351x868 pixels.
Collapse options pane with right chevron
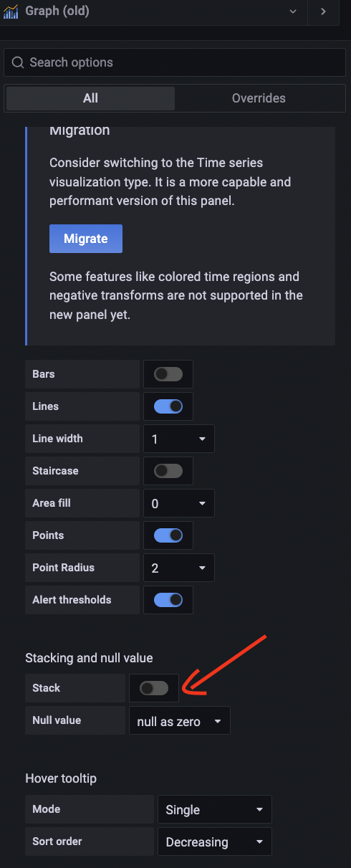(x=323, y=11)
